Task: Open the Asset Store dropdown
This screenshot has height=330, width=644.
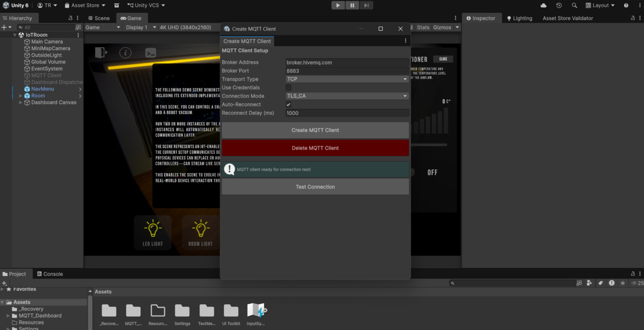Action: pos(85,5)
